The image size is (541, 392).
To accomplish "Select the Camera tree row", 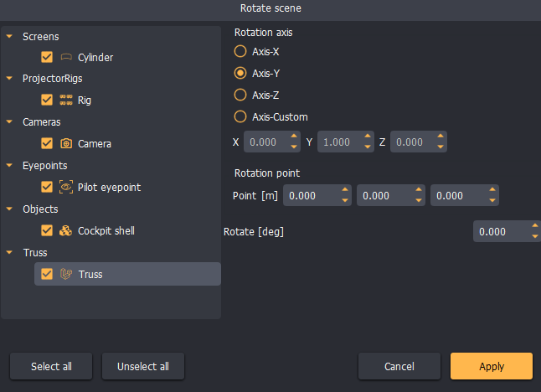I will click(x=127, y=143).
